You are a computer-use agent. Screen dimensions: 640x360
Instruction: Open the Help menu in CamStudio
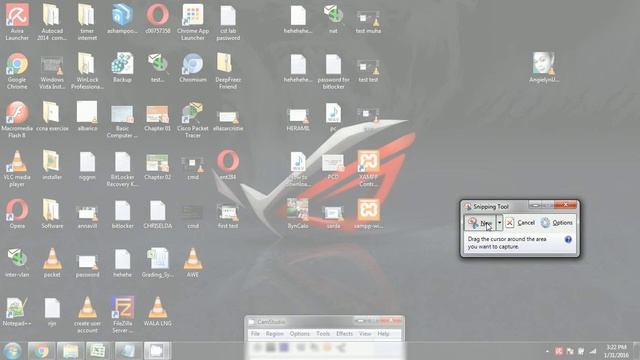383,334
